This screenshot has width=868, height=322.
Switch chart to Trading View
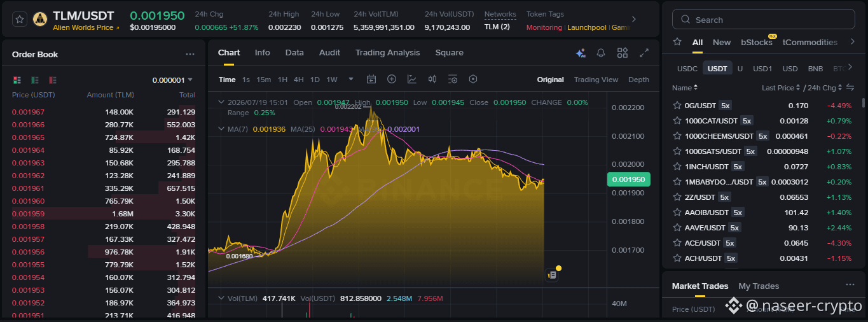596,80
